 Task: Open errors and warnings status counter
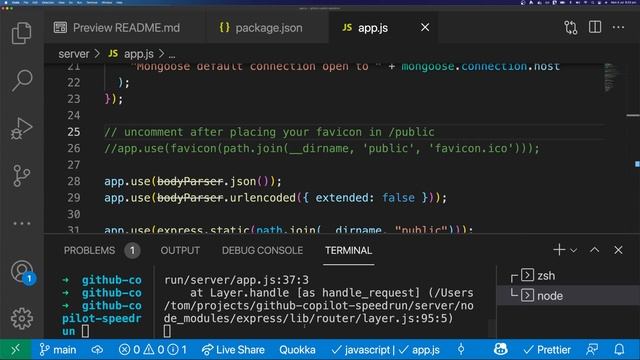153,349
